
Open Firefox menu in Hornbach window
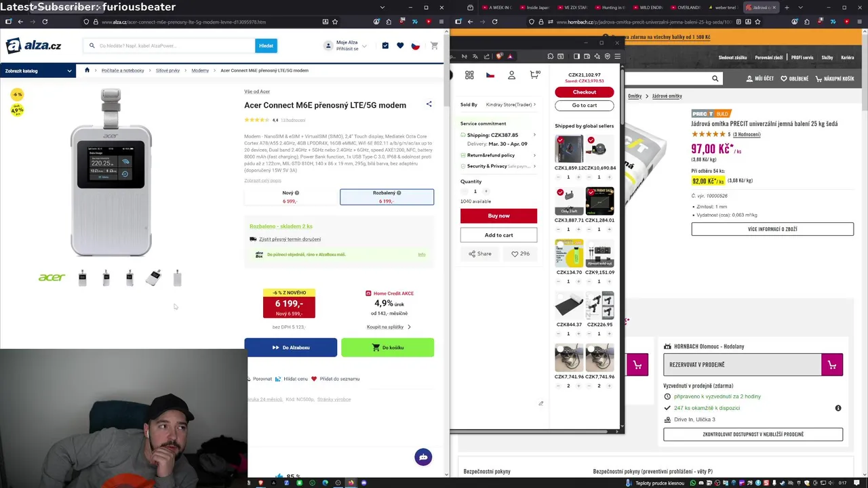[x=859, y=22]
